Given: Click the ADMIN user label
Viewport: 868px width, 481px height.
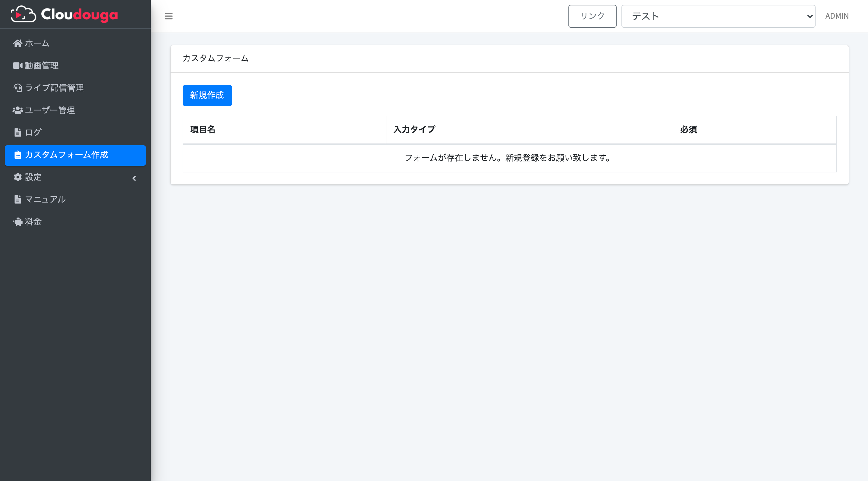Looking at the screenshot, I should coord(837,16).
